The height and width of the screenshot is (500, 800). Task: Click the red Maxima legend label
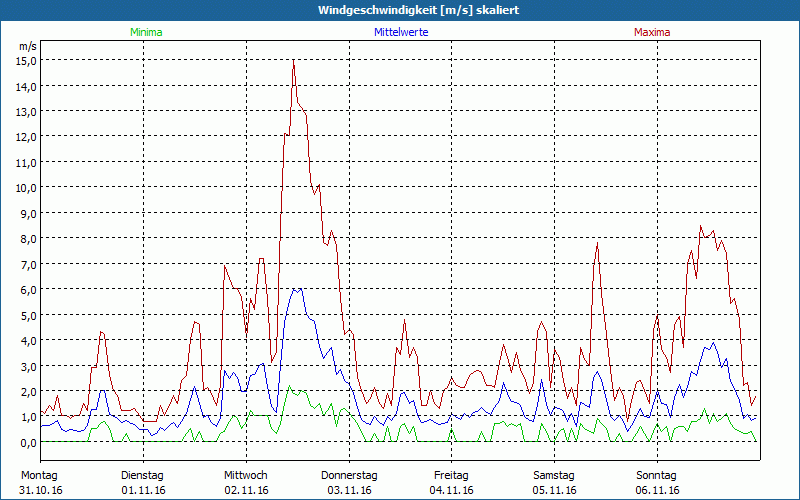(652, 32)
